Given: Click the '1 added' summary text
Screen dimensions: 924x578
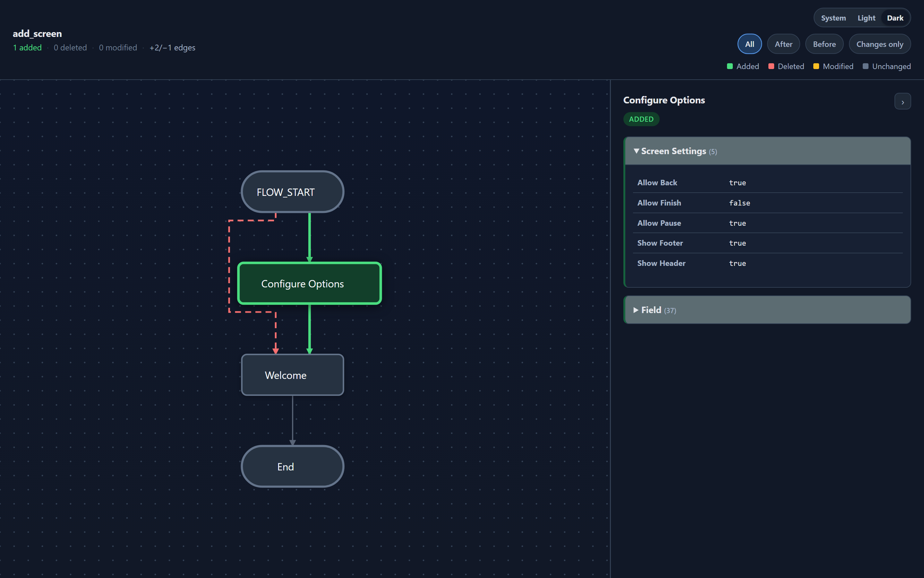Looking at the screenshot, I should point(27,48).
